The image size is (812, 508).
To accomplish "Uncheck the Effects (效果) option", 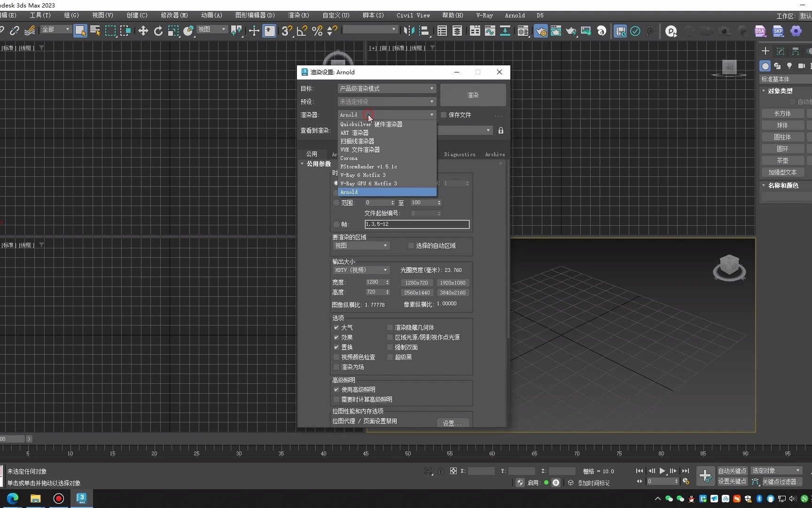I will click(x=336, y=337).
